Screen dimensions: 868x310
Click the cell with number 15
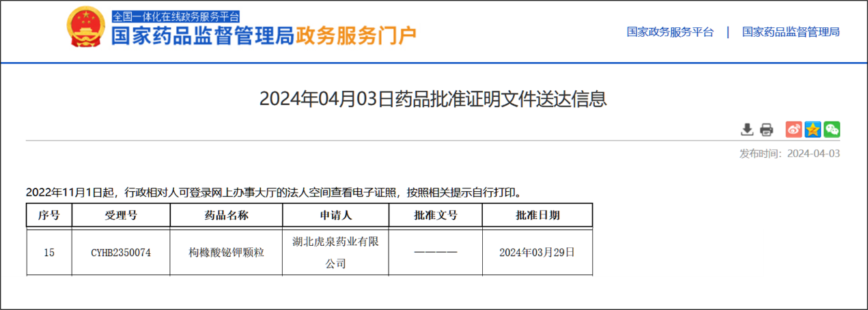(x=48, y=253)
